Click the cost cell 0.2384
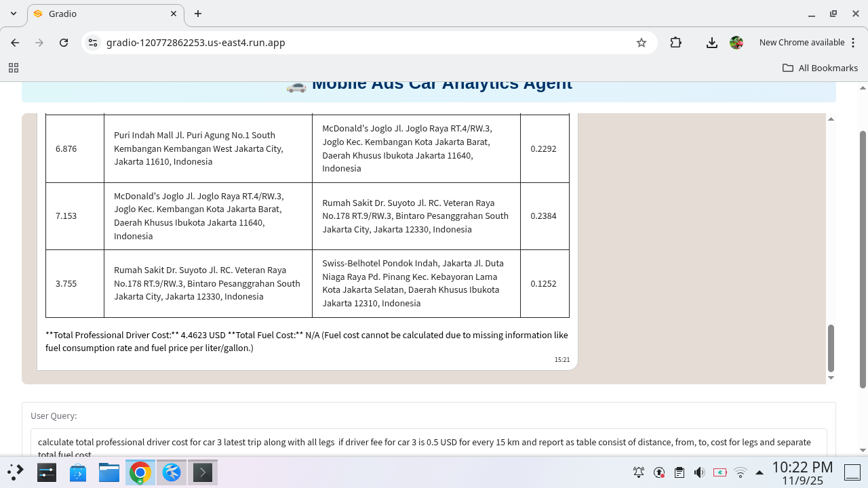 click(545, 216)
